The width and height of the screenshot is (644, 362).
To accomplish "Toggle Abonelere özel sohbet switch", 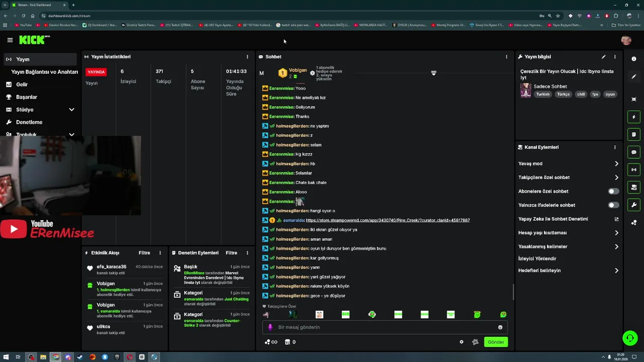I will (613, 191).
